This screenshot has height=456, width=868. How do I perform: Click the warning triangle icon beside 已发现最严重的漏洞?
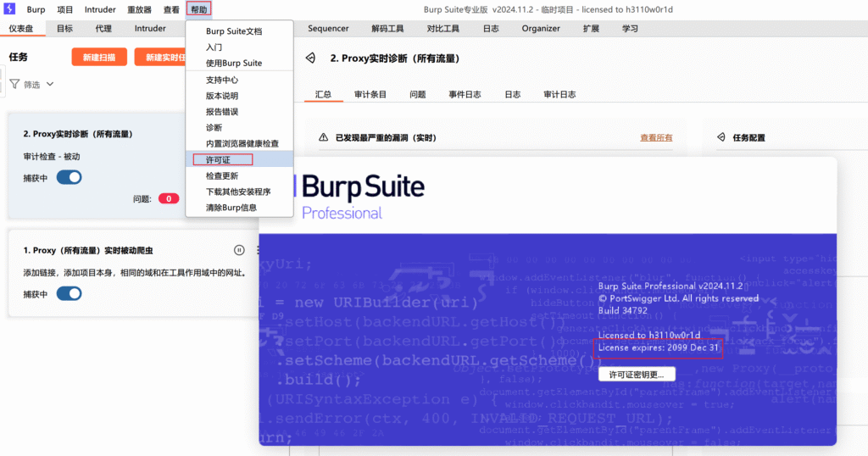pos(323,137)
